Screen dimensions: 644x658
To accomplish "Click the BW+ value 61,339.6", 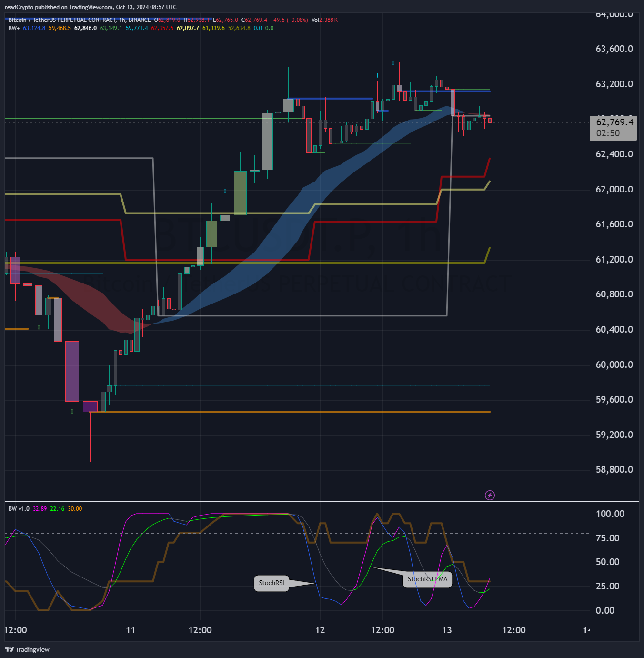I will [213, 28].
